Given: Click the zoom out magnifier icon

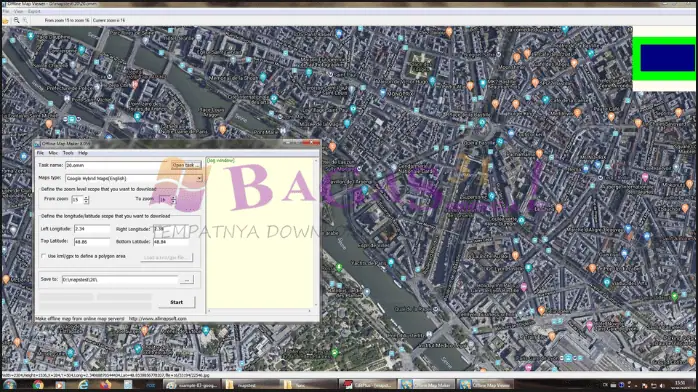Looking at the screenshot, I should (25, 20).
